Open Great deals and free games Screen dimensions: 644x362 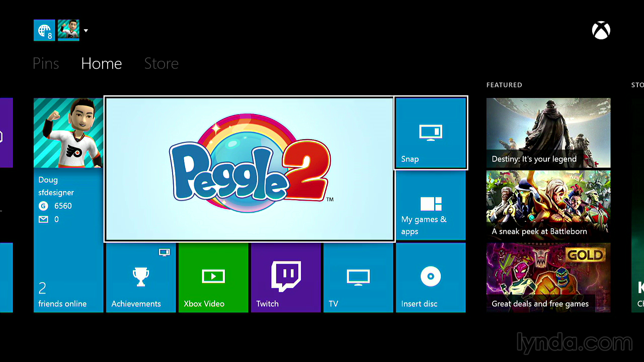tap(548, 278)
